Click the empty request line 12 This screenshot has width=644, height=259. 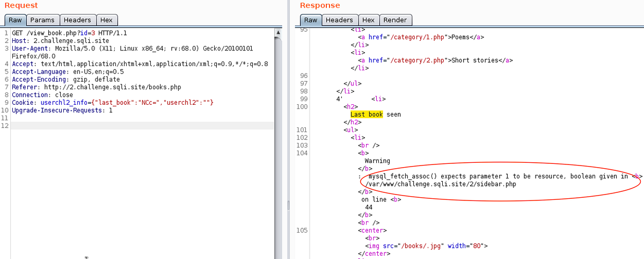(x=142, y=125)
